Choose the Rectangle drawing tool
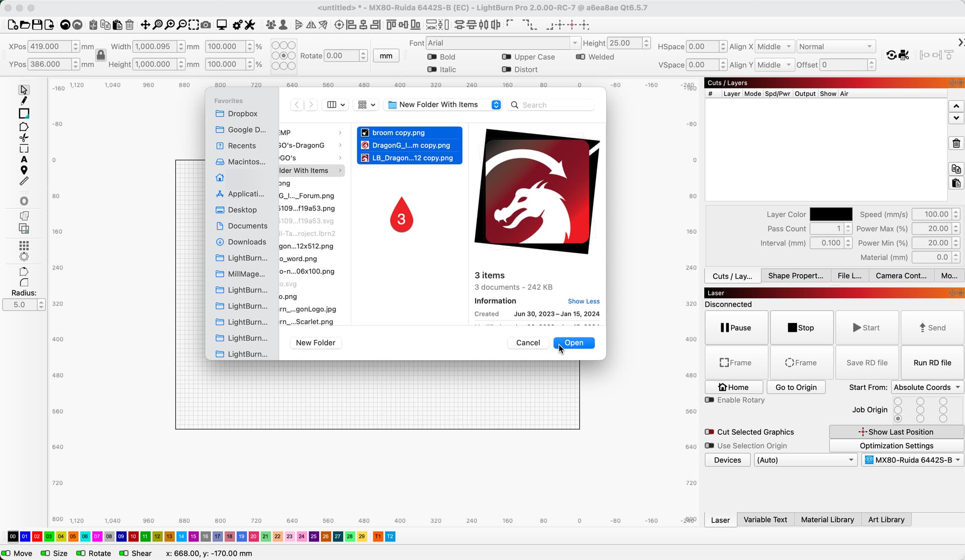The width and height of the screenshot is (965, 560). [24, 114]
